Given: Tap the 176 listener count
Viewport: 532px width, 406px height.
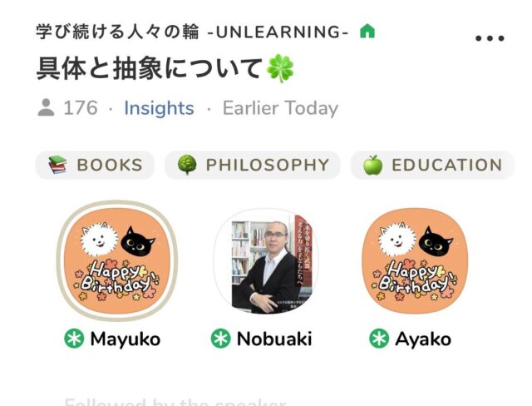Looking at the screenshot, I should click(81, 108).
